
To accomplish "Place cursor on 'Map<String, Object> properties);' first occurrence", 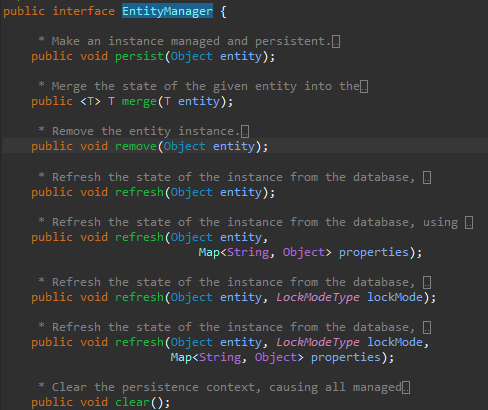I will coord(310,252).
